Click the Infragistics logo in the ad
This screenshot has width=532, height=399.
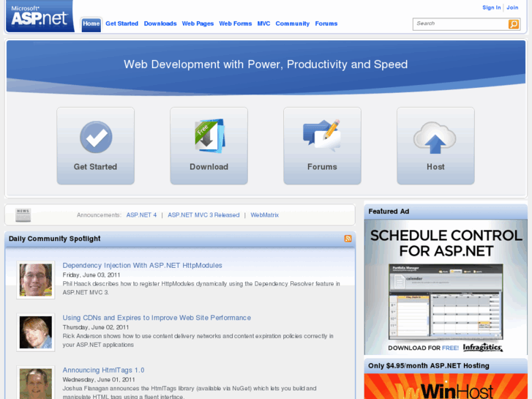(483, 347)
